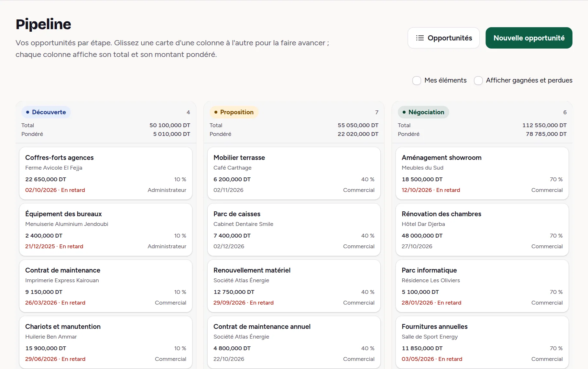Select the Négociation stage badge

pos(423,112)
